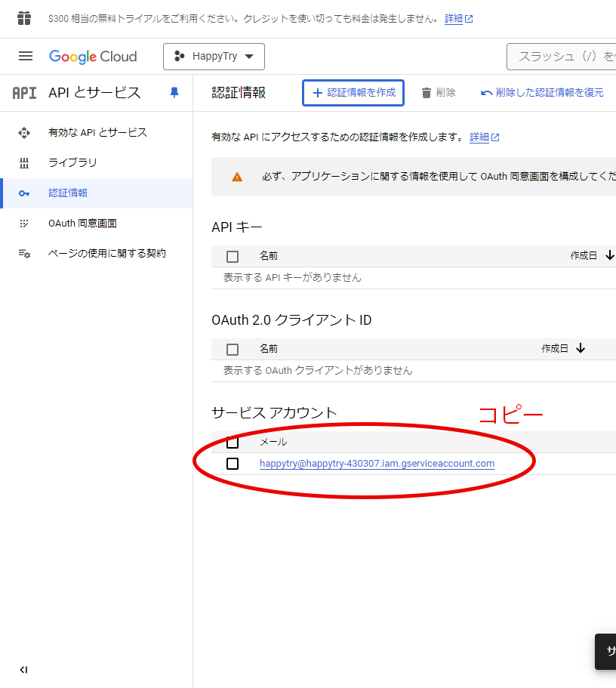Check the happytry service account checkbox
This screenshot has height=688, width=616.
point(233,464)
